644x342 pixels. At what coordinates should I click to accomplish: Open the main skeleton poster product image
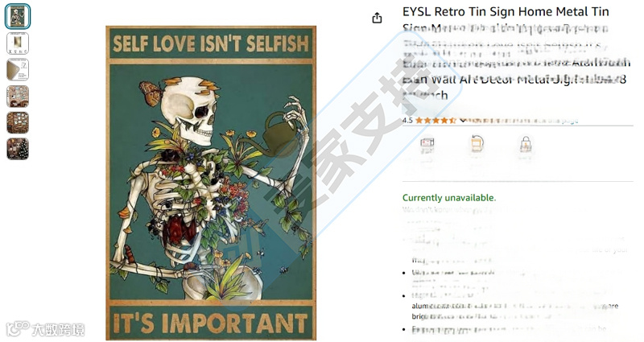pos(211,183)
